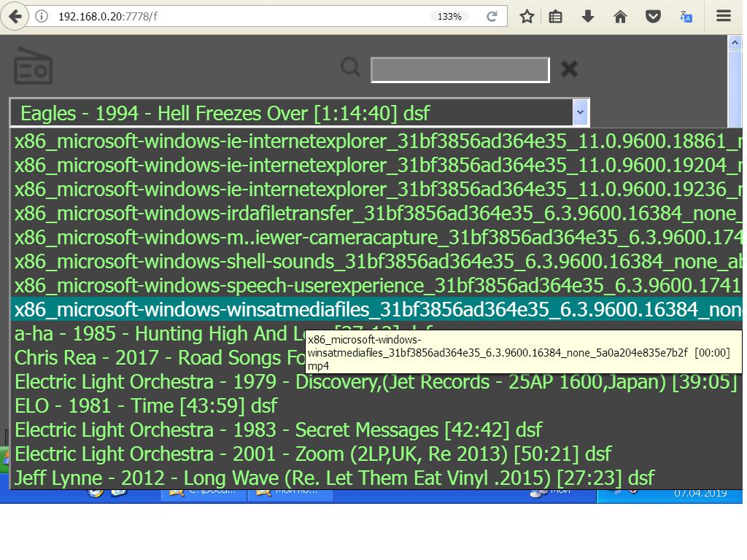The image size is (747, 560).
Task: Go to the home page icon
Action: [620, 17]
